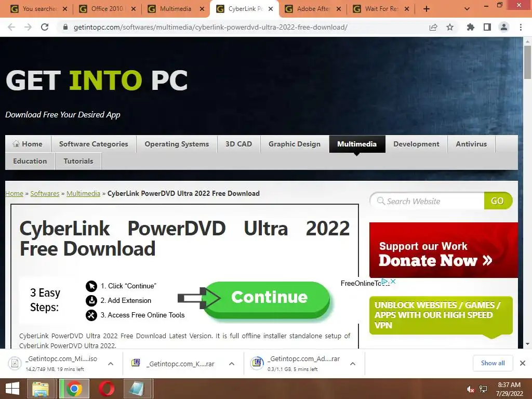The height and width of the screenshot is (399, 532).
Task: Go forward to the next page
Action: click(x=28, y=27)
